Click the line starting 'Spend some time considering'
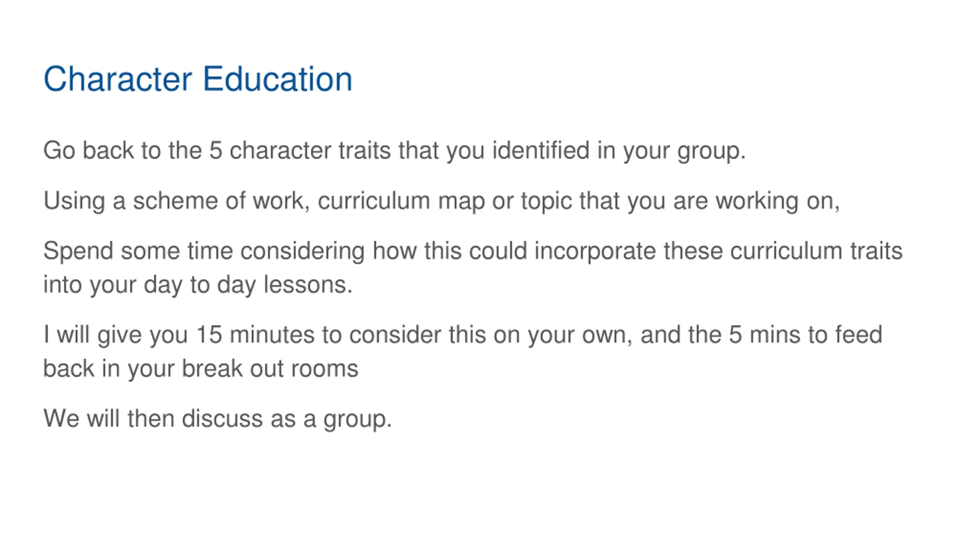The width and height of the screenshot is (980, 551). pyautogui.click(x=473, y=251)
